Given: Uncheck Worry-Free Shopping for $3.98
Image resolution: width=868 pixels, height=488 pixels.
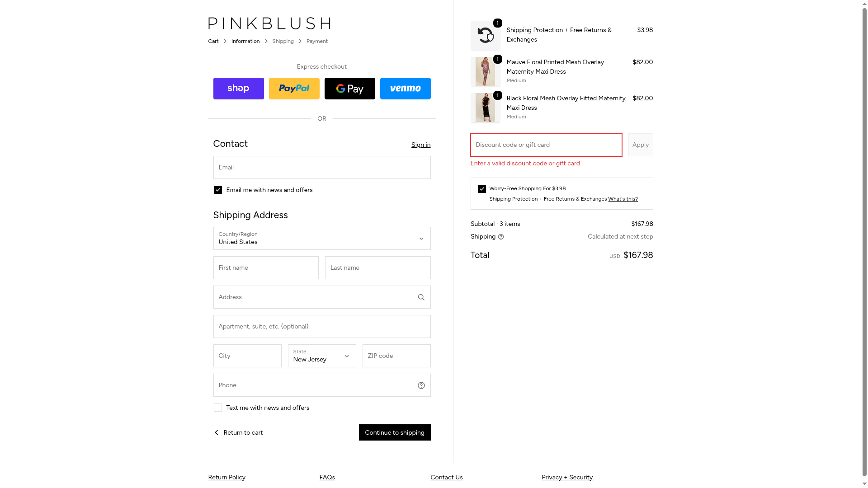Looking at the screenshot, I should tap(482, 189).
